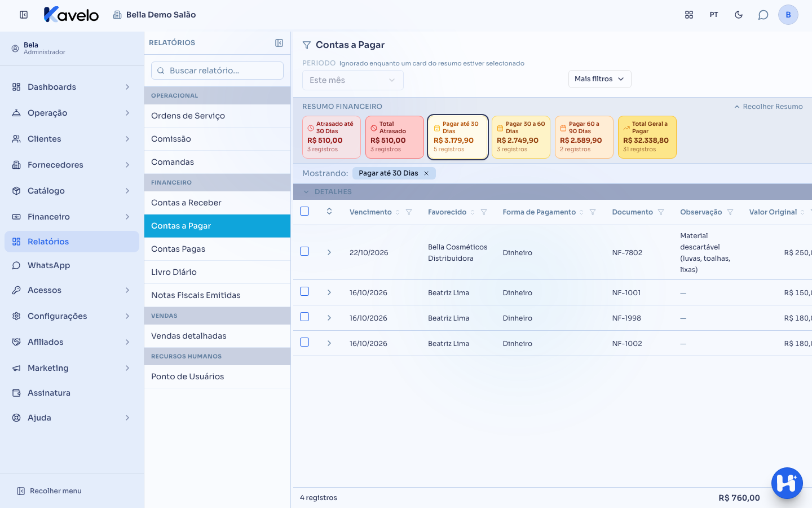
Task: Expand the NF-7802 row details
Action: point(329,252)
